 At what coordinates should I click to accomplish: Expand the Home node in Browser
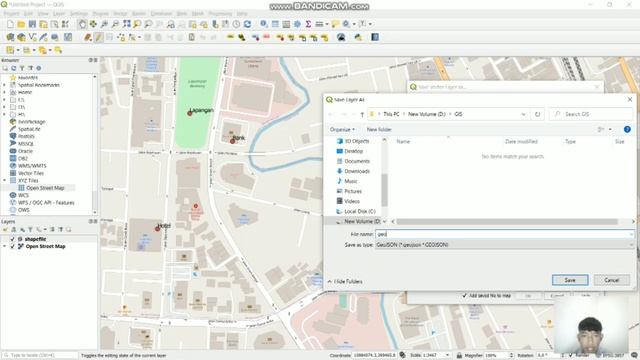point(4,92)
